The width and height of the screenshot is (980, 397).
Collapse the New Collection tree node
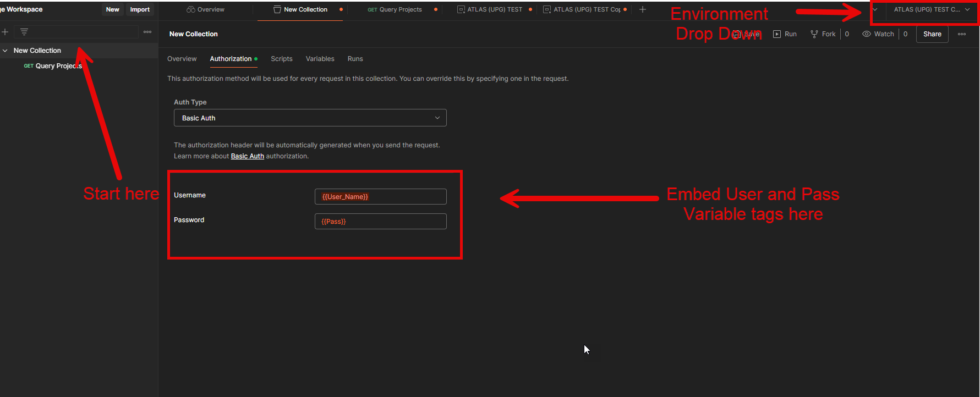point(5,51)
